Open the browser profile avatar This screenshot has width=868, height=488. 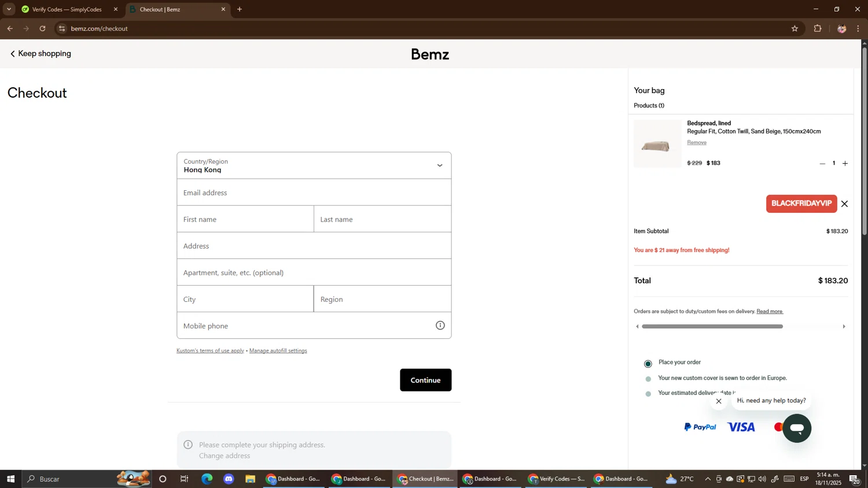coord(841,28)
